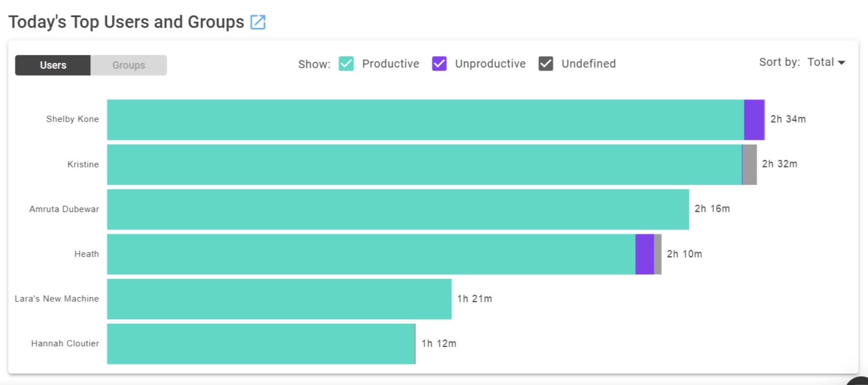Select Heath's purple unproductive segment

(x=645, y=254)
